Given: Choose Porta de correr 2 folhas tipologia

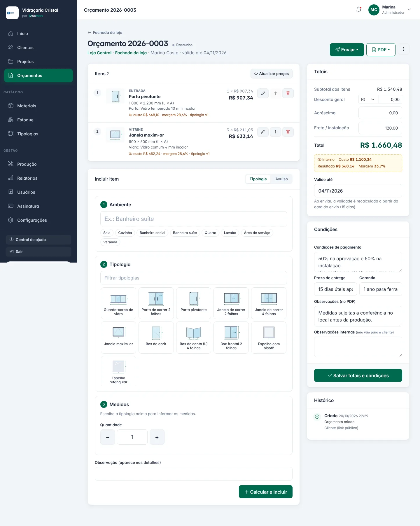Looking at the screenshot, I should 156,303.
